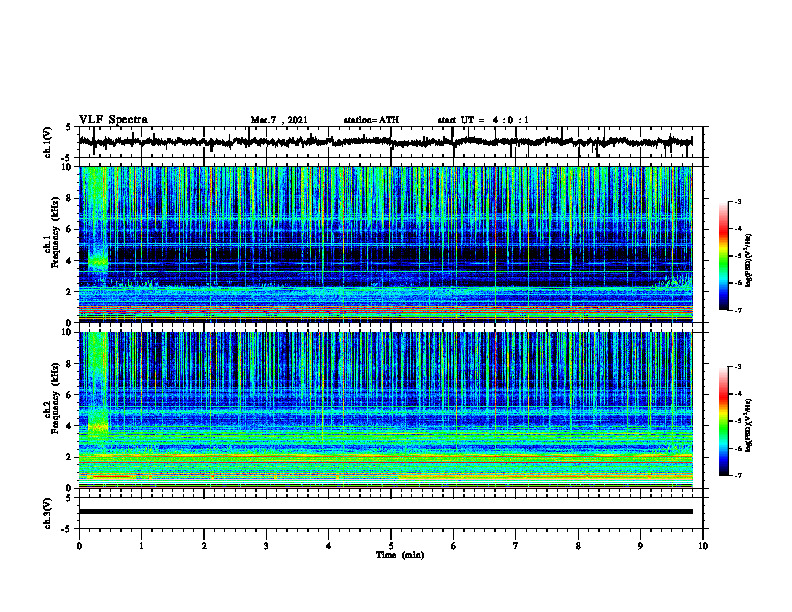The width and height of the screenshot is (792, 612).
Task: Click time axis tick label "8"
Action: point(578,546)
